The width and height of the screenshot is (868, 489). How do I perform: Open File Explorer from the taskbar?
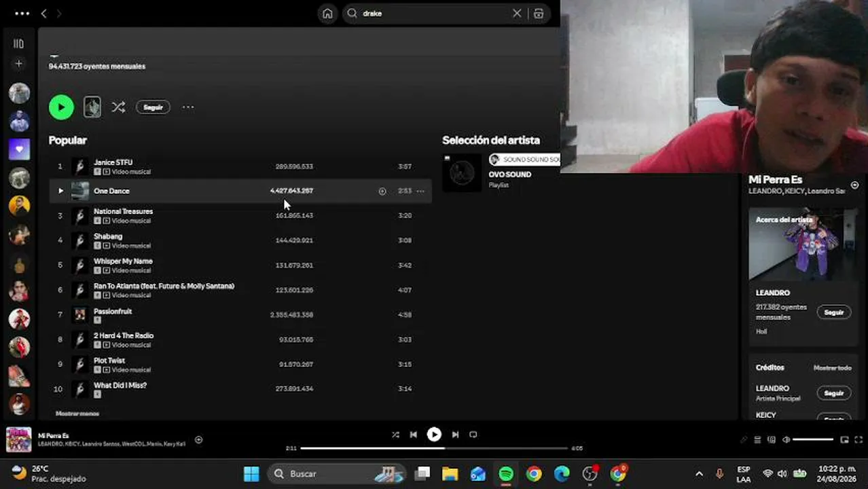[x=450, y=473]
